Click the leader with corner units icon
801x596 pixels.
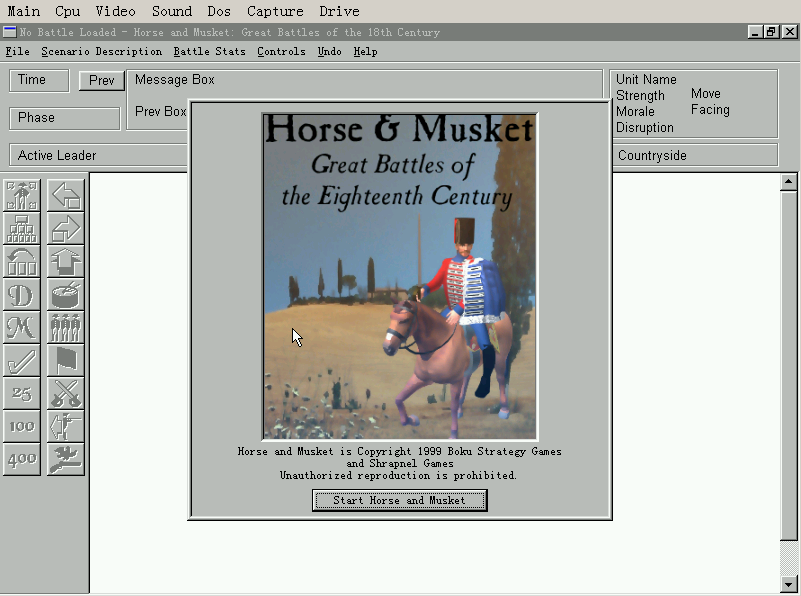(21, 196)
